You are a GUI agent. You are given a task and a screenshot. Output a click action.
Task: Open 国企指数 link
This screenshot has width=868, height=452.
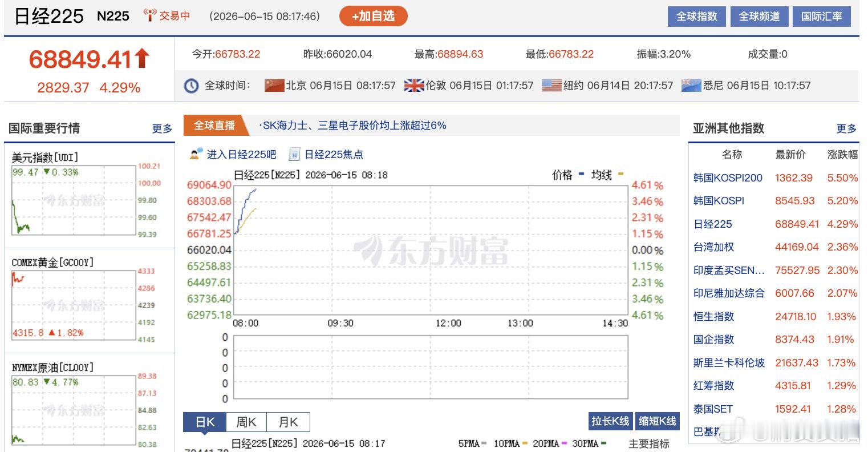coord(713,340)
